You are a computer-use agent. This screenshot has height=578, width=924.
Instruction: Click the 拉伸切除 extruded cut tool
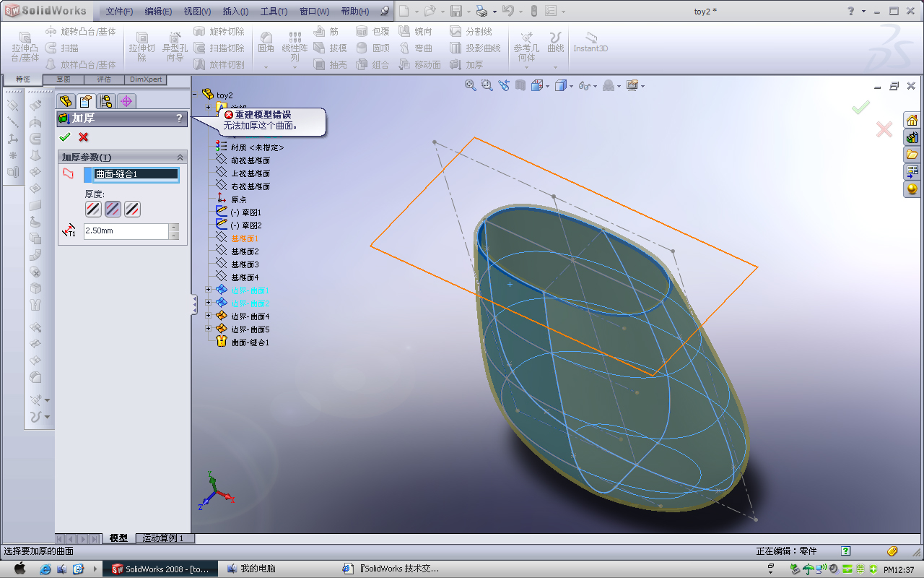point(142,47)
